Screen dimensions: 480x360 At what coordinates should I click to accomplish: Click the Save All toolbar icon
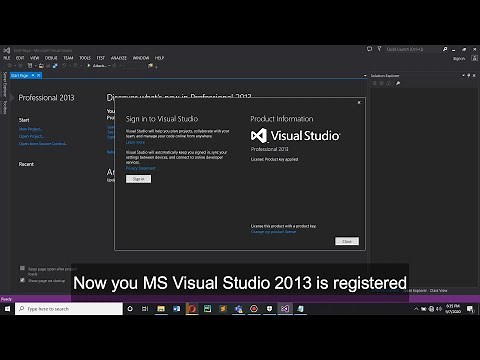(x=55, y=66)
